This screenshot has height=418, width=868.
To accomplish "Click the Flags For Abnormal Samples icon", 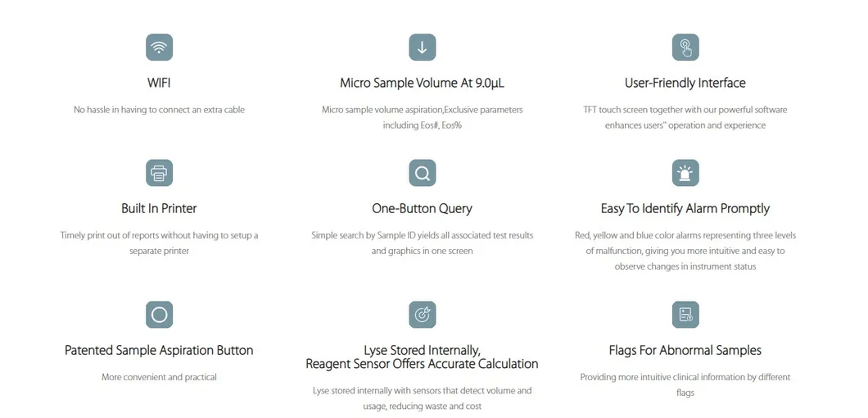I will coord(685,315).
